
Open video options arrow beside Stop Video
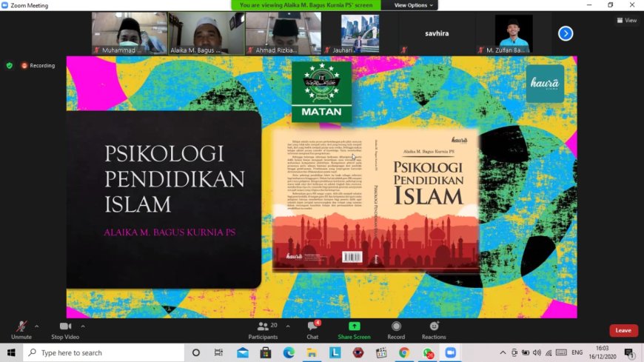click(x=83, y=326)
